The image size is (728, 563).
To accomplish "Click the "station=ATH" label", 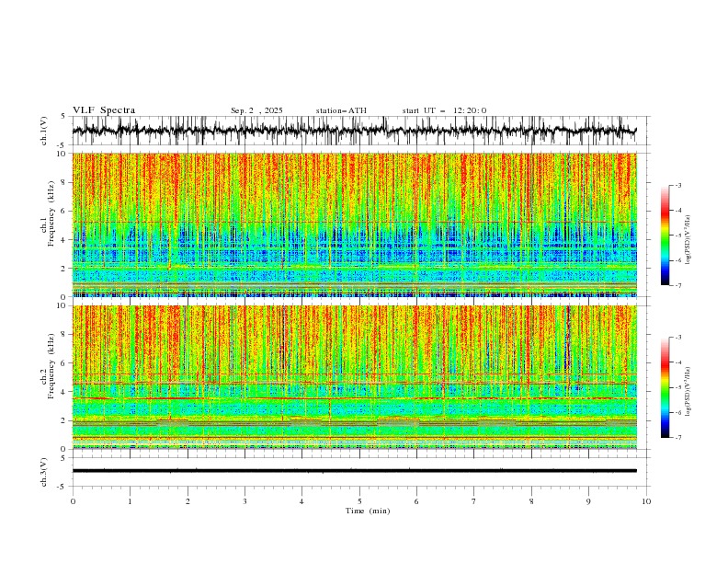I will click(x=341, y=110).
